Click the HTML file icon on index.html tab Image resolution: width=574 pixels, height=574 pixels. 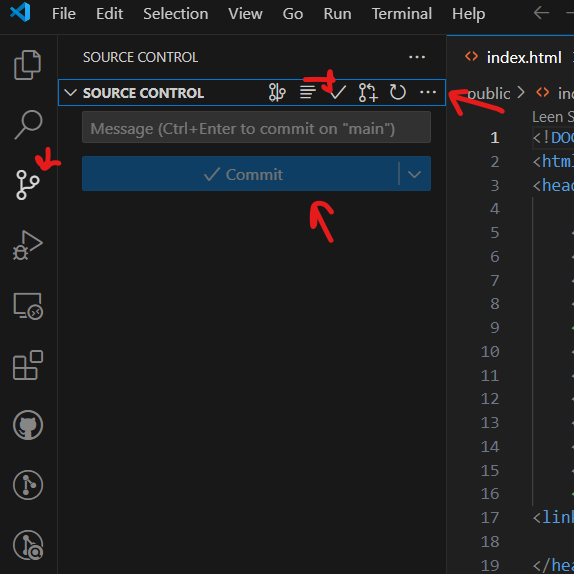(x=472, y=57)
